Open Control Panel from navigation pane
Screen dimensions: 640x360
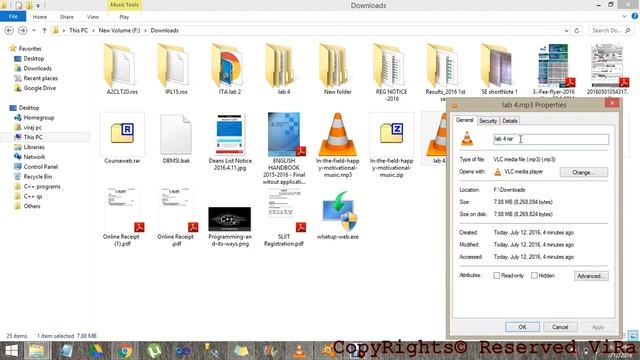pyautogui.click(x=40, y=167)
